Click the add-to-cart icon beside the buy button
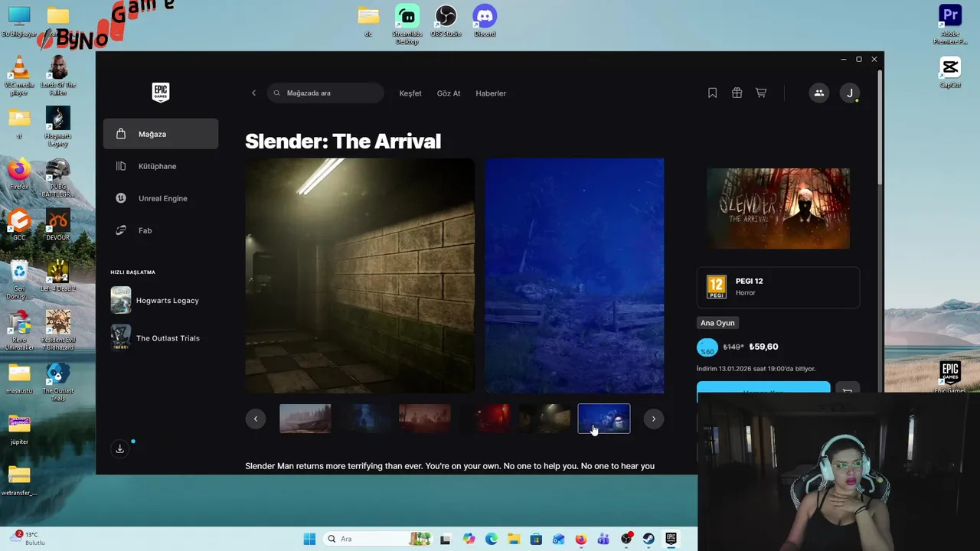This screenshot has height=551, width=980. click(x=848, y=391)
